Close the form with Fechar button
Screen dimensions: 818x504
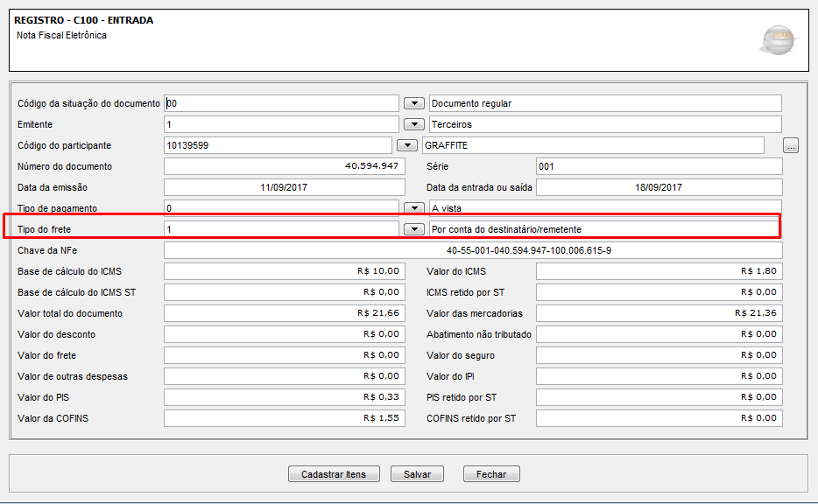tap(491, 474)
